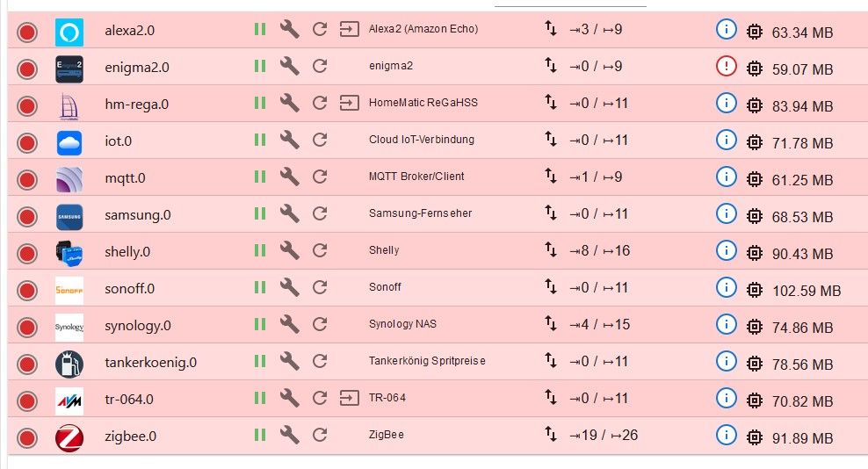
Task: Click the connection arrows icon for zigbee.0
Action: [551, 435]
